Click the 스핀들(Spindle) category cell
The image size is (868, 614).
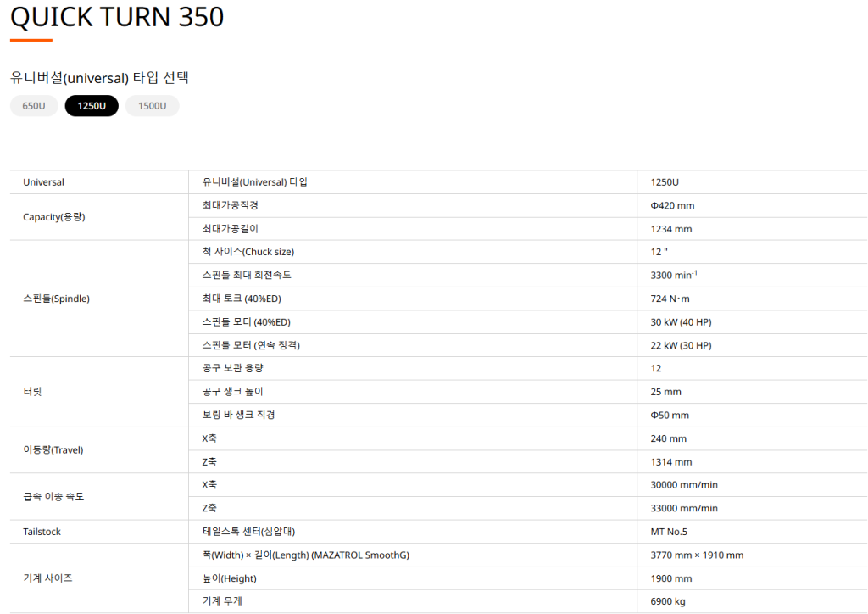[x=56, y=299]
